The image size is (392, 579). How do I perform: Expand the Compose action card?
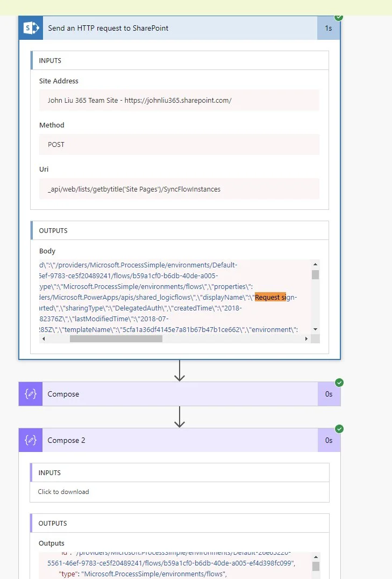(177, 394)
